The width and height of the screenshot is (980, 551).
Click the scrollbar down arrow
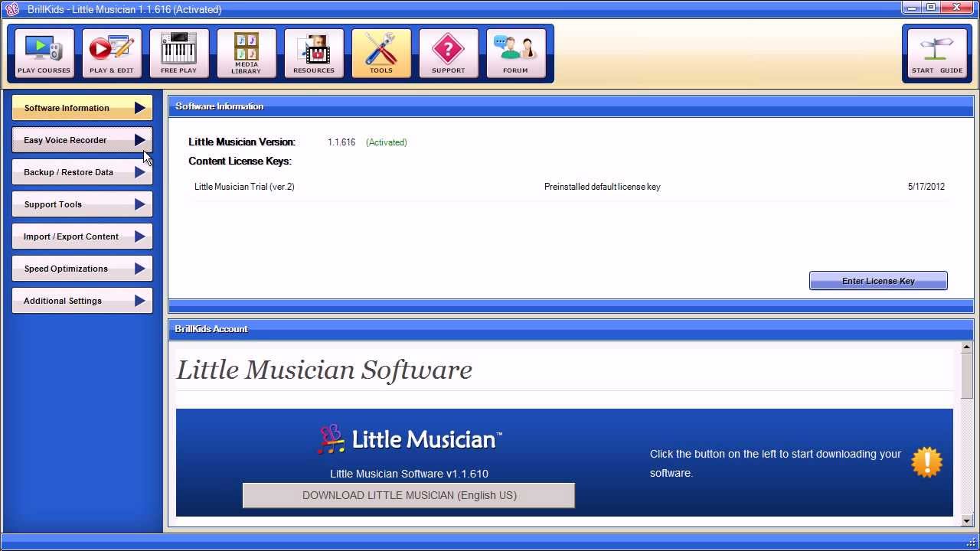pos(966,520)
